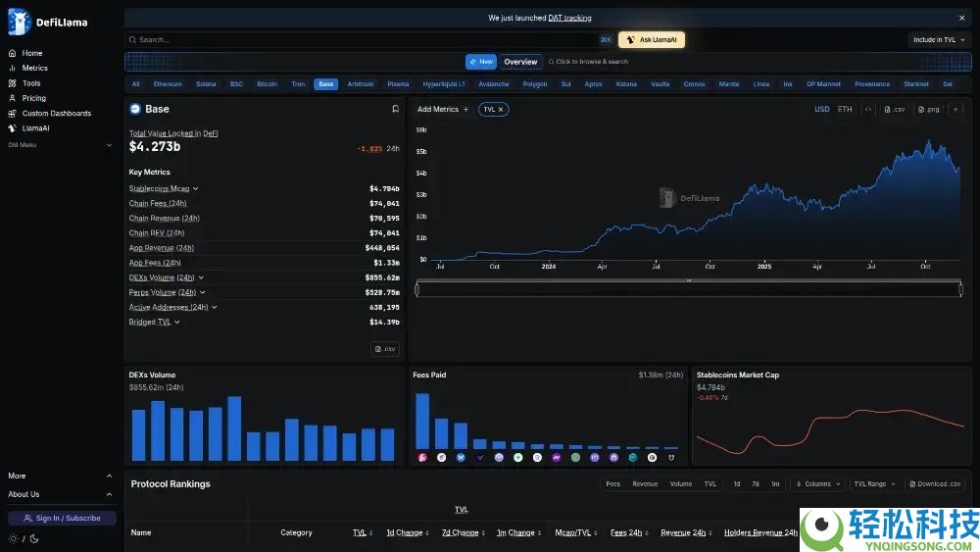
Task: Open the chart embed code icon
Action: [868, 110]
